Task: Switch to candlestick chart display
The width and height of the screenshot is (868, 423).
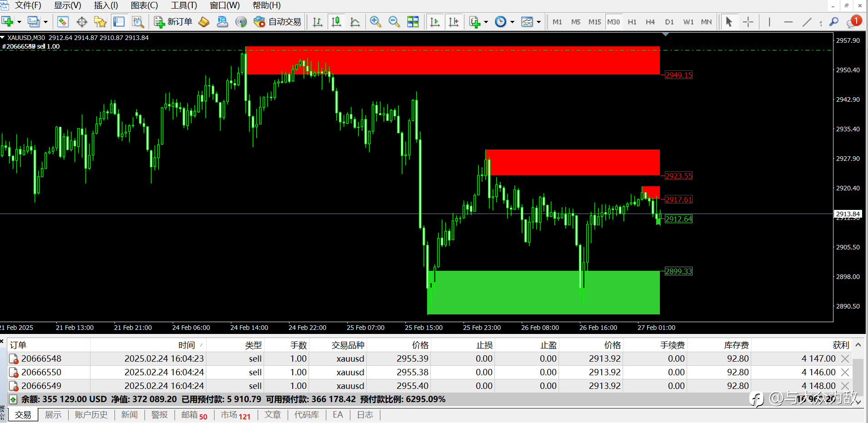Action: point(336,22)
